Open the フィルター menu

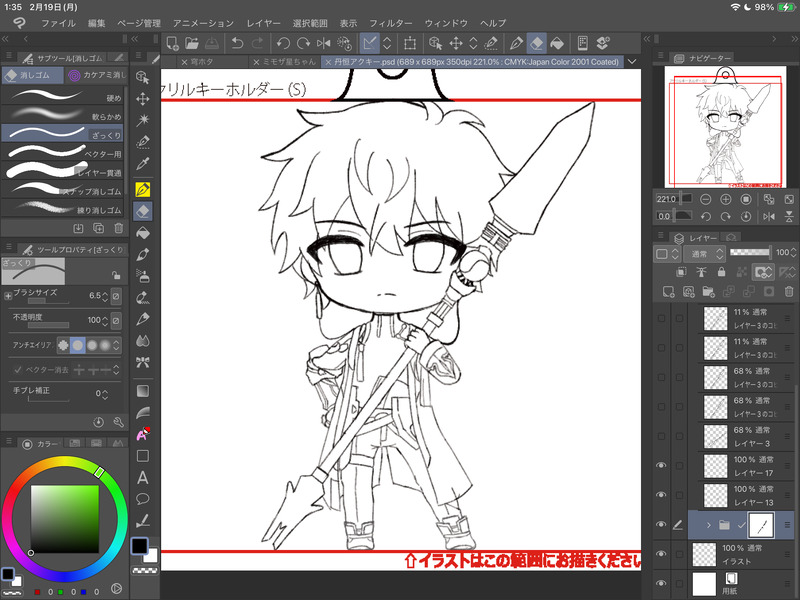(x=390, y=23)
